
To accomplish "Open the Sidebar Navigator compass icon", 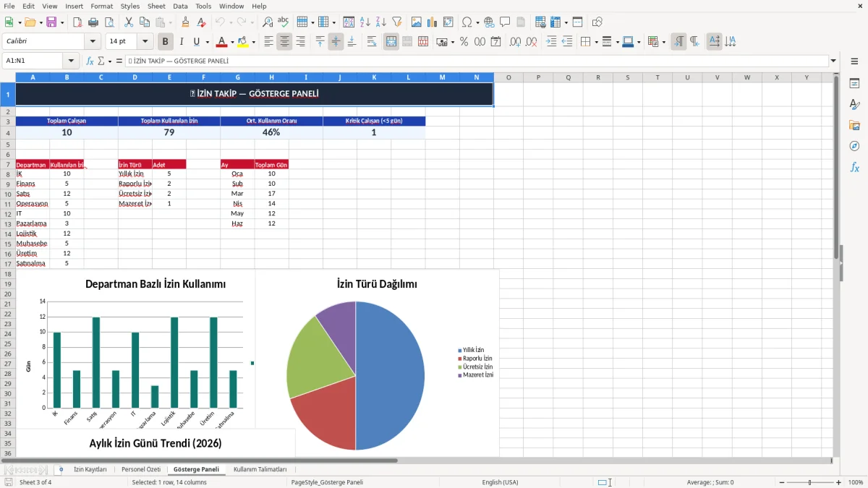I will [854, 147].
